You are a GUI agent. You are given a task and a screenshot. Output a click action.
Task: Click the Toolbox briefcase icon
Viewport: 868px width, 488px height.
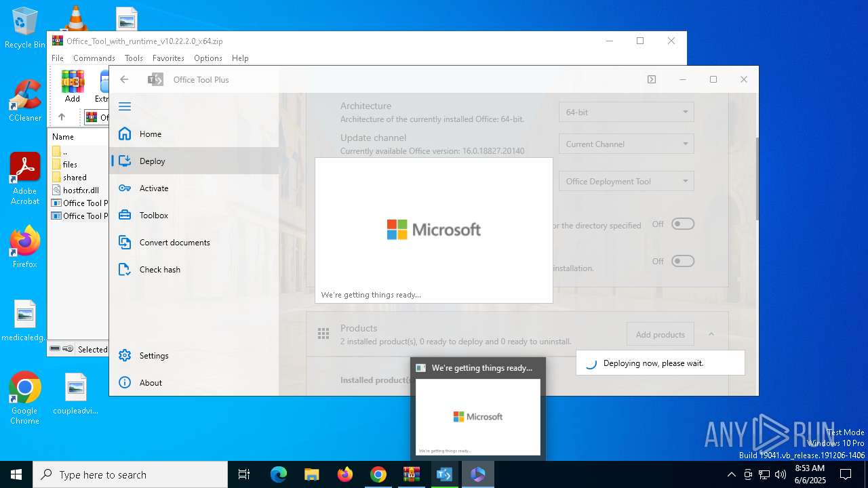point(125,215)
